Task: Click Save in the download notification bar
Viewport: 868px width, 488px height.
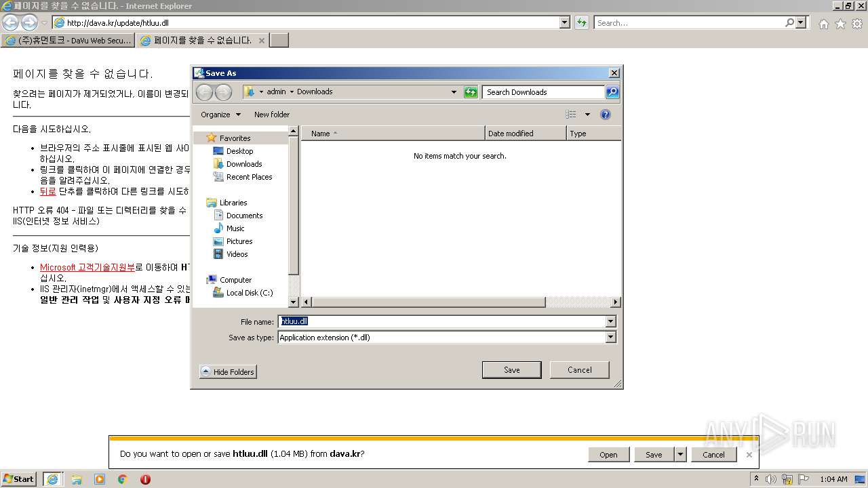Action: [x=654, y=455]
